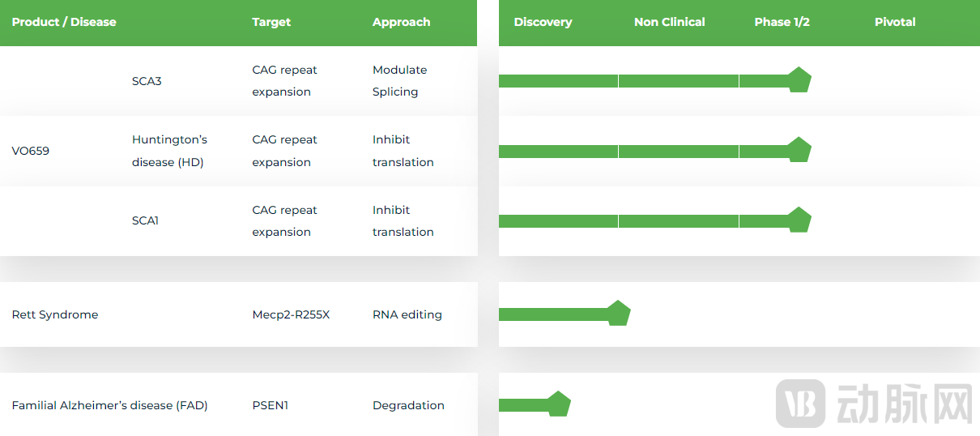Click the VB watermark logo icon
This screenshot has height=436, width=980.
click(800, 403)
